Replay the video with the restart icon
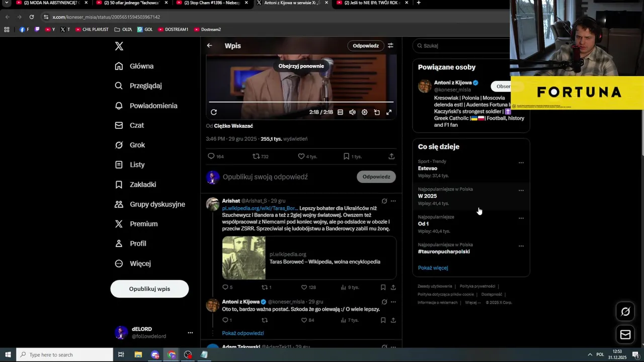Image resolution: width=644 pixels, height=362 pixels. click(214, 112)
